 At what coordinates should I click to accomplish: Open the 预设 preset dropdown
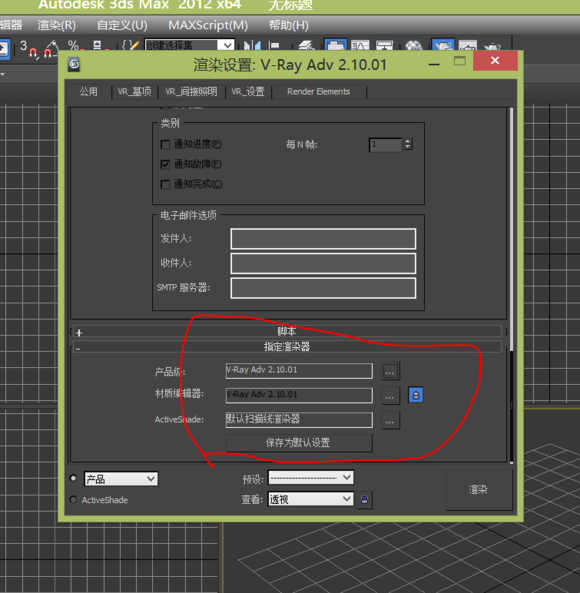311,478
